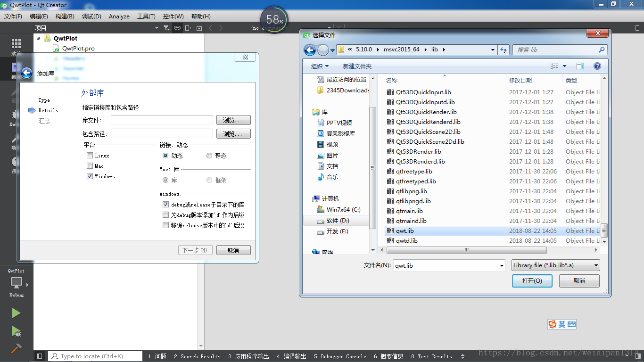
Task: Open the filter icon in the 项目 pane
Action: 165,28
